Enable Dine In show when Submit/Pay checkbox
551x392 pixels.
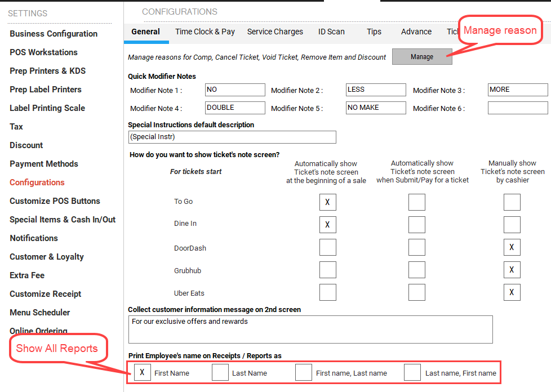(x=416, y=225)
